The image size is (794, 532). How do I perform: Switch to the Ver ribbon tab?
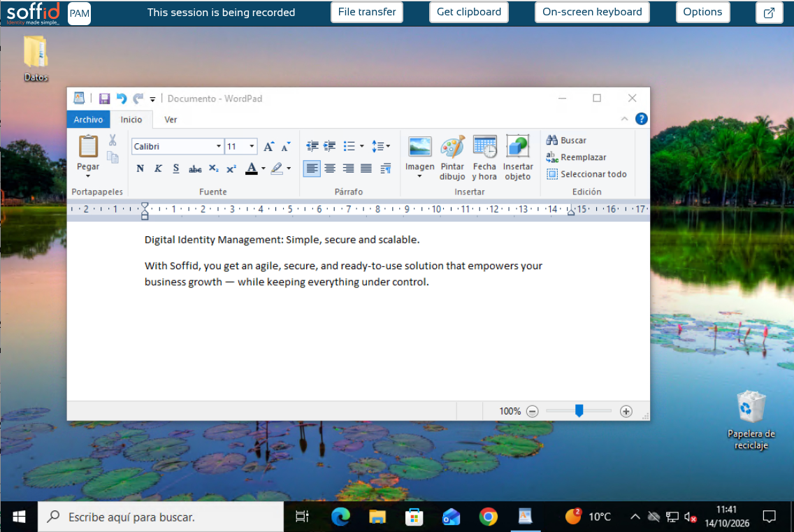171,120
